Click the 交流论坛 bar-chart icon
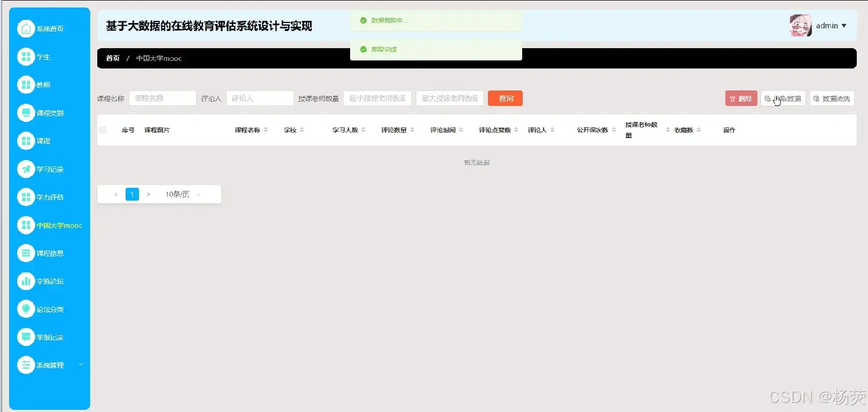Screen dimensions: 868x412 (x=26, y=281)
